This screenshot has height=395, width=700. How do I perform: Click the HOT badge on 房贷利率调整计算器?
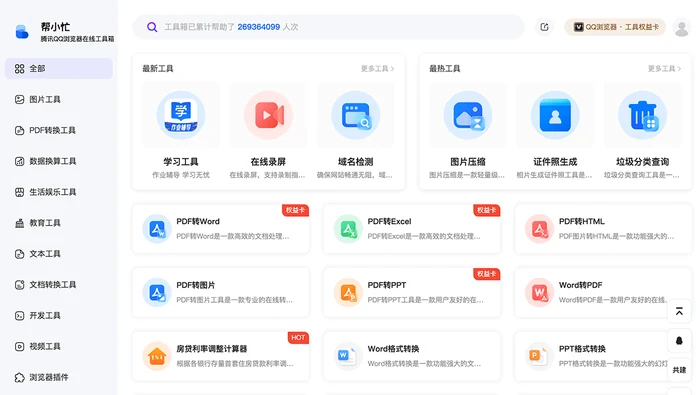click(x=298, y=337)
